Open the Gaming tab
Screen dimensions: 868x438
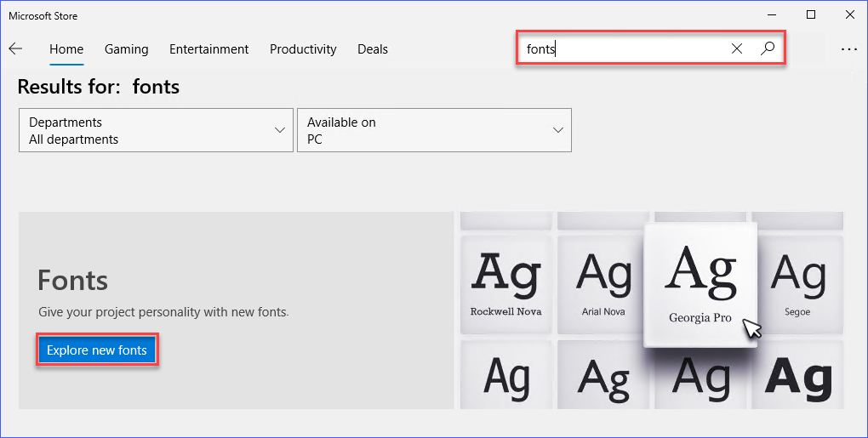tap(126, 49)
